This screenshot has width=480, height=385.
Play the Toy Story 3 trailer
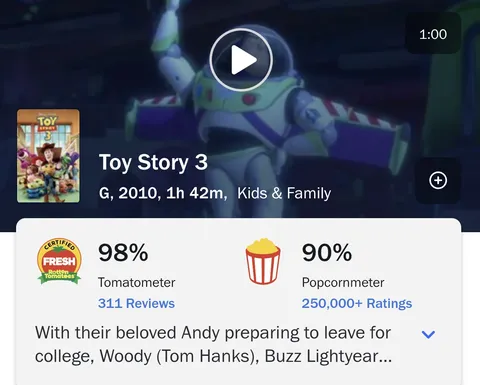pyautogui.click(x=241, y=60)
